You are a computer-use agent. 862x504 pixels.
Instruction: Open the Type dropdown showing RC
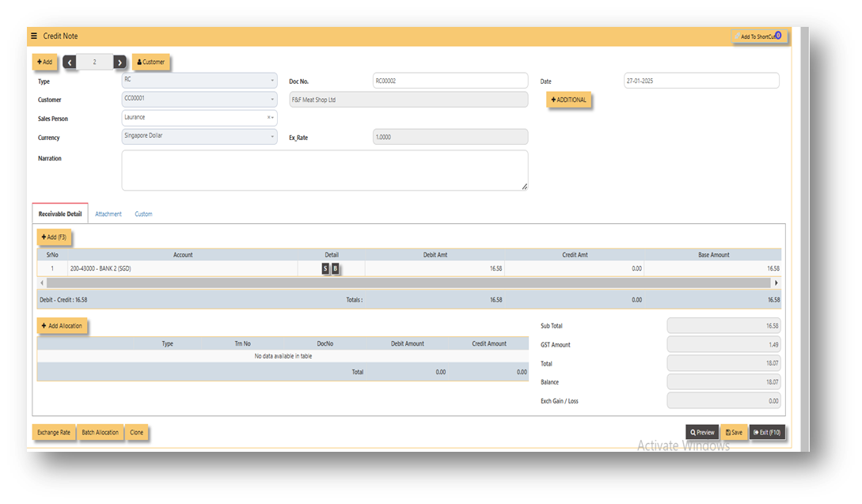click(199, 80)
